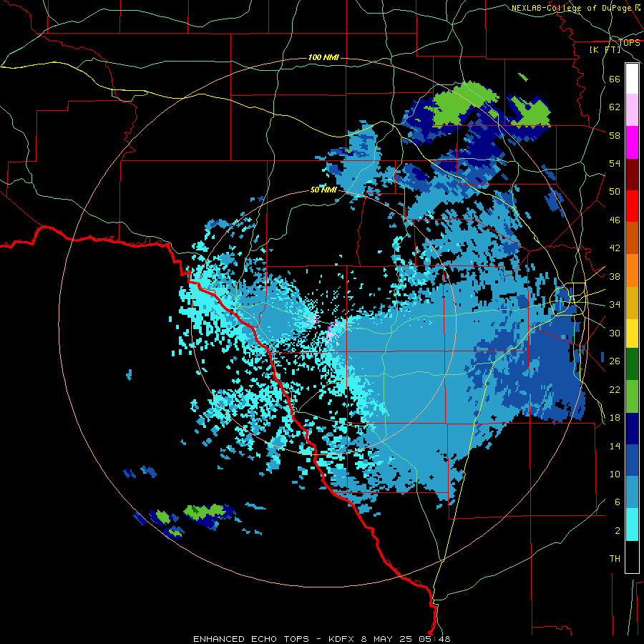644x644 pixels.
Task: Pick the bright red legend swatch
Action: pyautogui.click(x=632, y=206)
